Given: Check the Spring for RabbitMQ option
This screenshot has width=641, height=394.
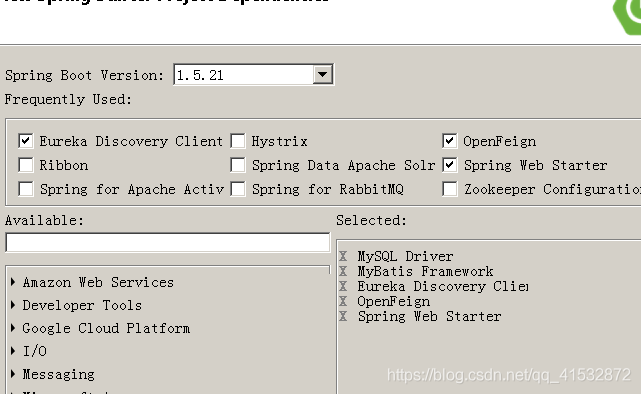Looking at the screenshot, I should [x=238, y=189].
